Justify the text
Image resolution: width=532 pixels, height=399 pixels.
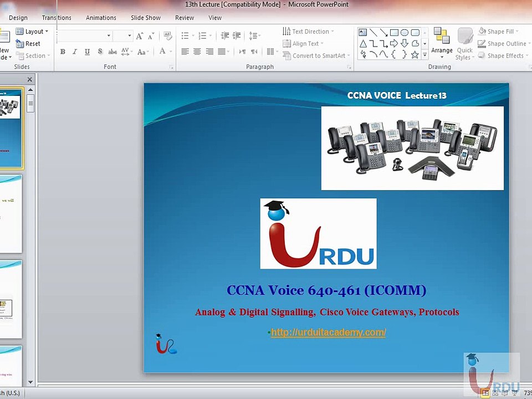click(222, 52)
